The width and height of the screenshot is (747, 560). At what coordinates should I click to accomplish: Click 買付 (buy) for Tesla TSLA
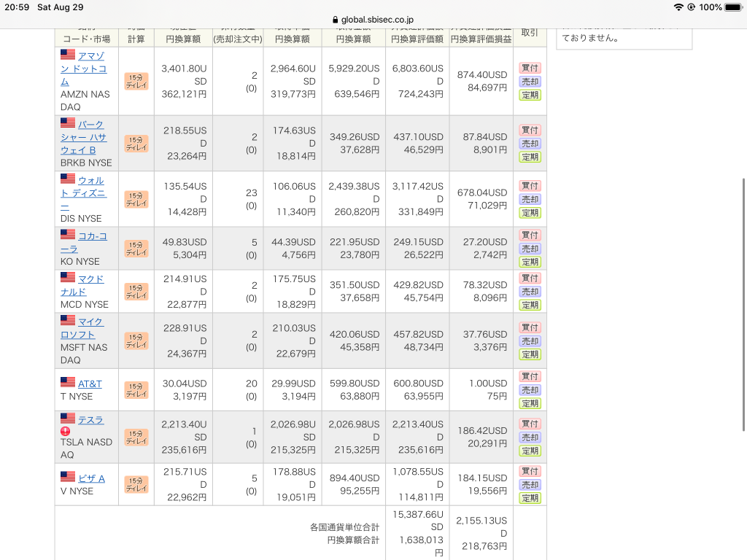click(530, 424)
